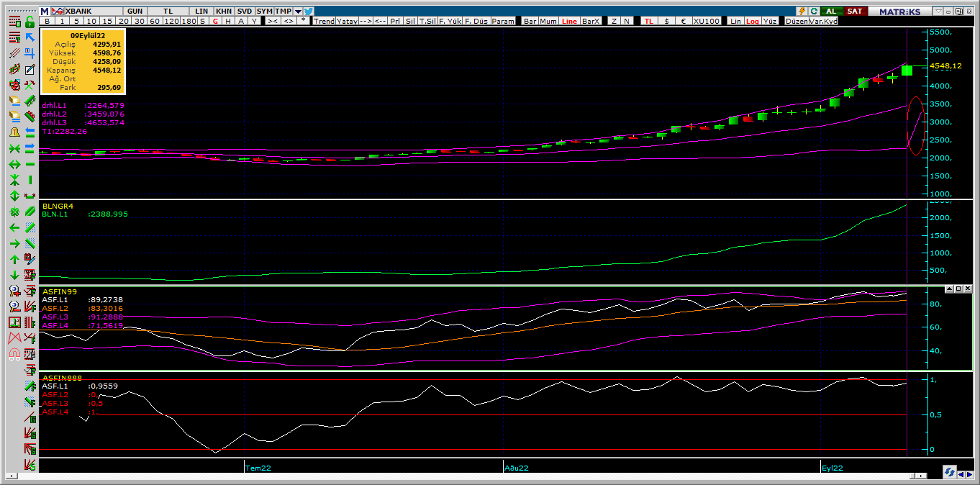Toggle the Lin scale option
The width and height of the screenshot is (980, 485).
click(x=735, y=22)
